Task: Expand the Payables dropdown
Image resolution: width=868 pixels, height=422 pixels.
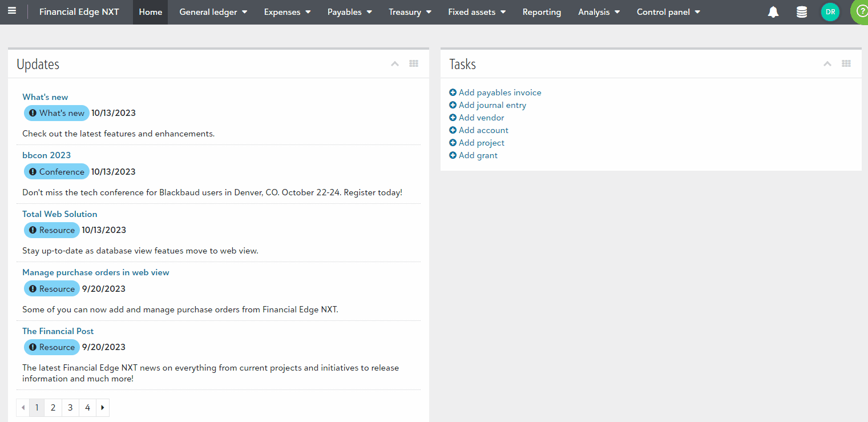Action: point(349,12)
